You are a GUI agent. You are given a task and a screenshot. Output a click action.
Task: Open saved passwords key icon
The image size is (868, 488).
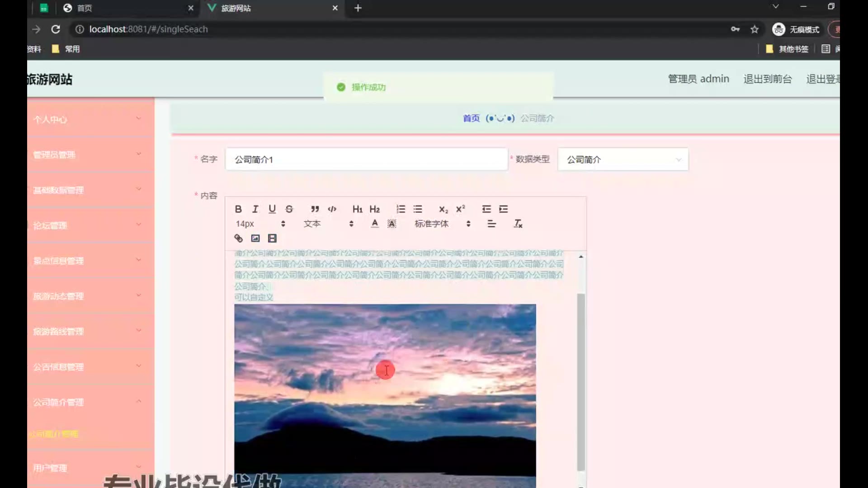pos(735,29)
